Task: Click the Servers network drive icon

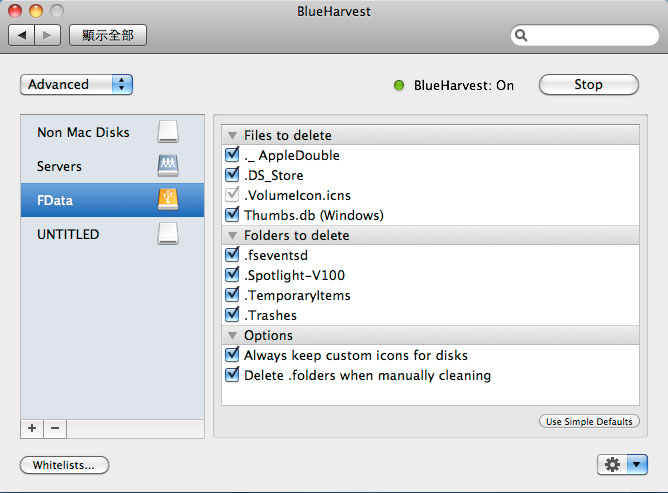Action: click(168, 166)
